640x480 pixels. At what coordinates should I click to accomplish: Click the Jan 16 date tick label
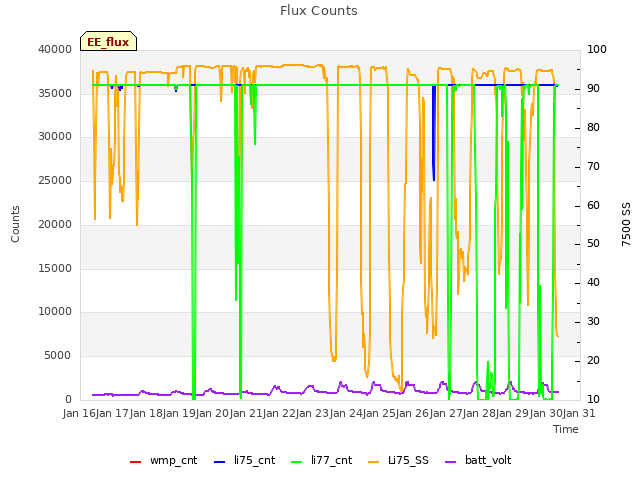pyautogui.click(x=79, y=413)
